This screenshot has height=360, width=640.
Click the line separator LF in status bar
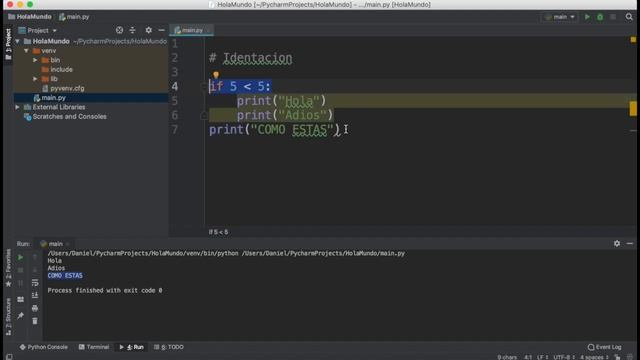543,357
